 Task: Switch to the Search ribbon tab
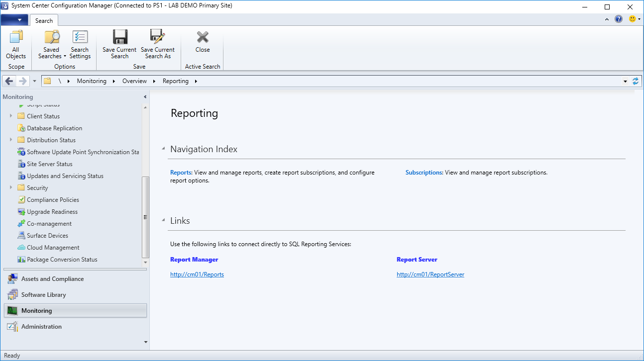44,20
